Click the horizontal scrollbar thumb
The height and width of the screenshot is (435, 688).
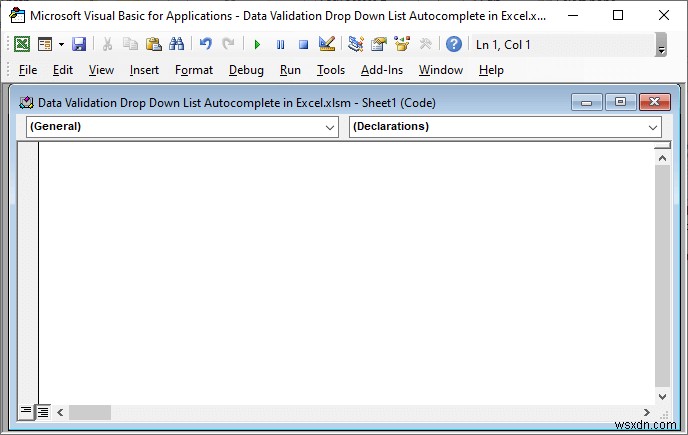[x=90, y=412]
